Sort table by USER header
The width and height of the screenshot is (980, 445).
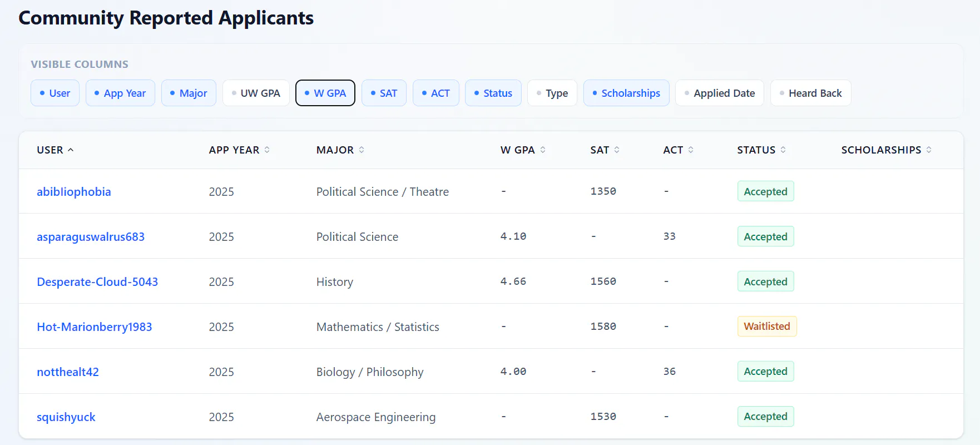[55, 150]
